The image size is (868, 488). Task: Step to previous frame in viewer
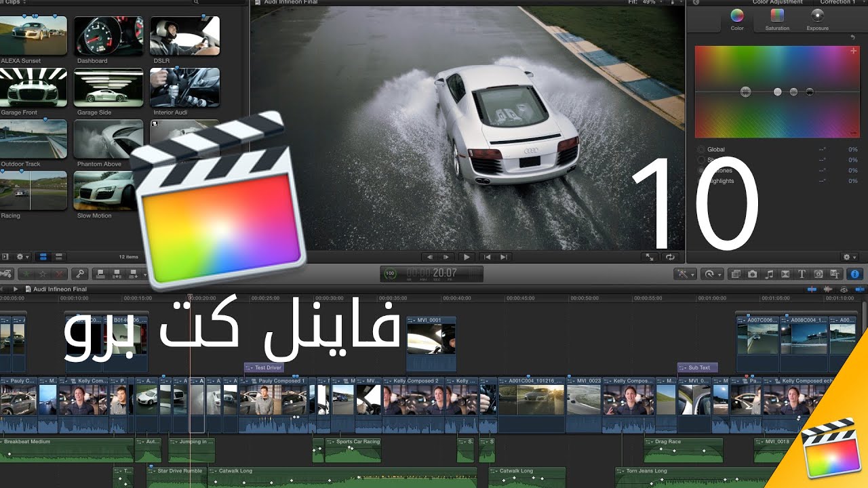coord(429,257)
